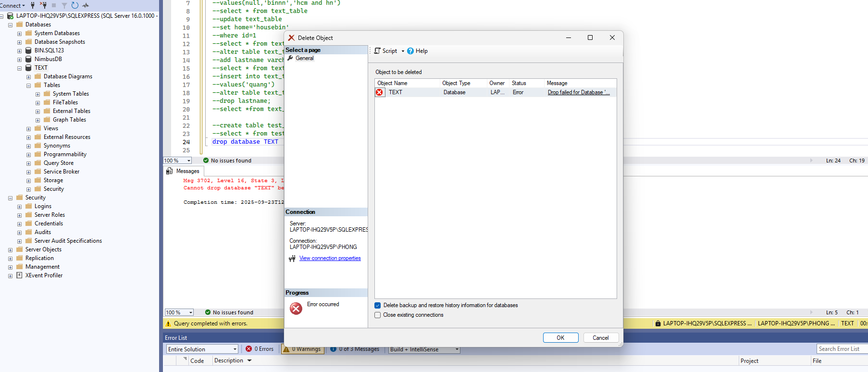Click the Search Error List field

841,349
